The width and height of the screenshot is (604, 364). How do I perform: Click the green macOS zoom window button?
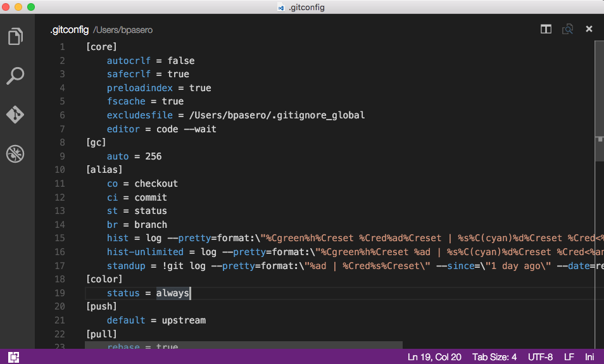[x=32, y=7]
